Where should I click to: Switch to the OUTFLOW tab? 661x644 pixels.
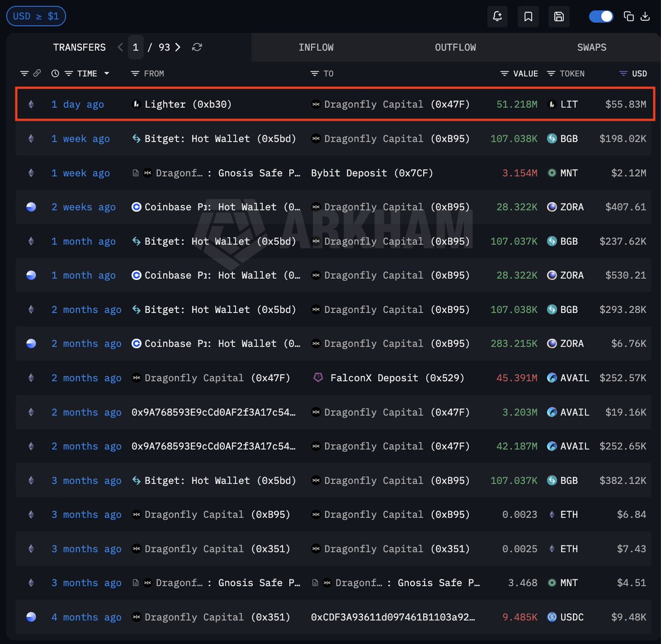(455, 47)
